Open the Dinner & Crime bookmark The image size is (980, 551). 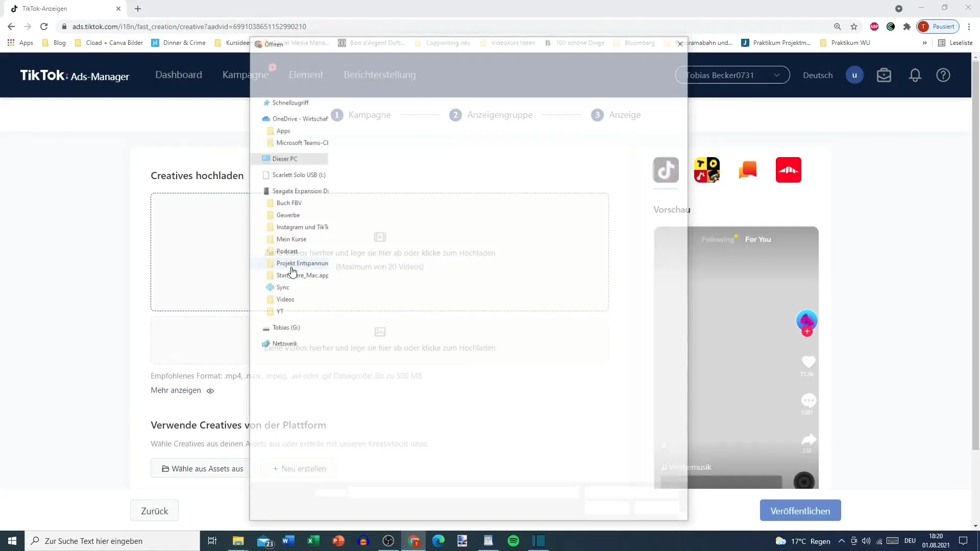(179, 43)
